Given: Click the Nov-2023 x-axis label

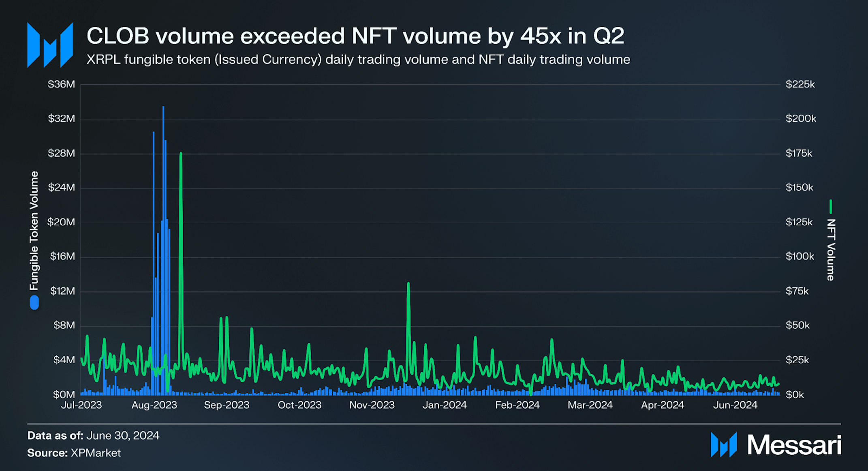Looking at the screenshot, I should coord(372,405).
